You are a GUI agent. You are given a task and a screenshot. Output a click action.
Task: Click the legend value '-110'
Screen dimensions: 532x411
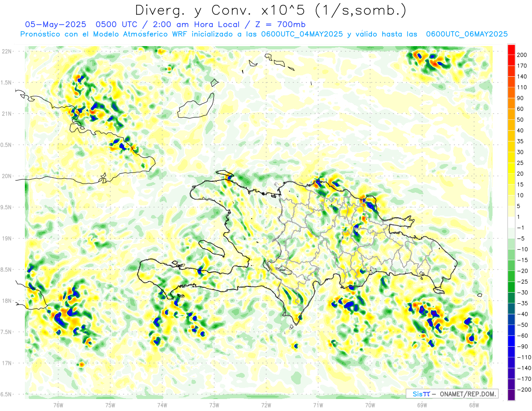(x=524, y=357)
